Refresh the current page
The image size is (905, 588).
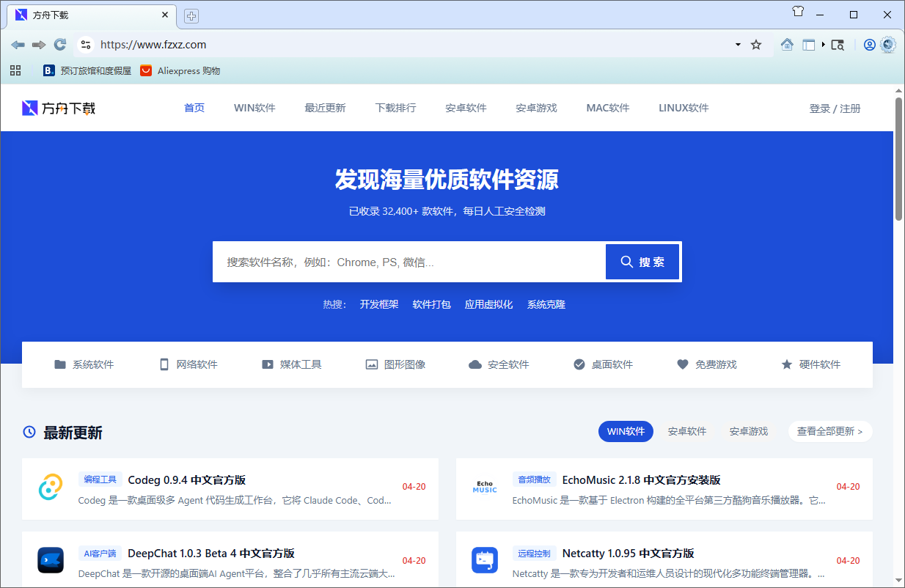pos(60,44)
